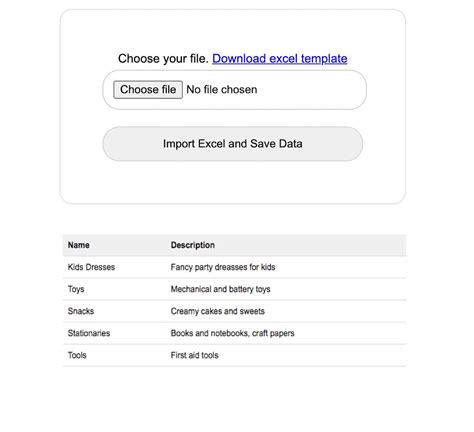Click empty space below Import button in card
474x432 pixels.
point(232,182)
